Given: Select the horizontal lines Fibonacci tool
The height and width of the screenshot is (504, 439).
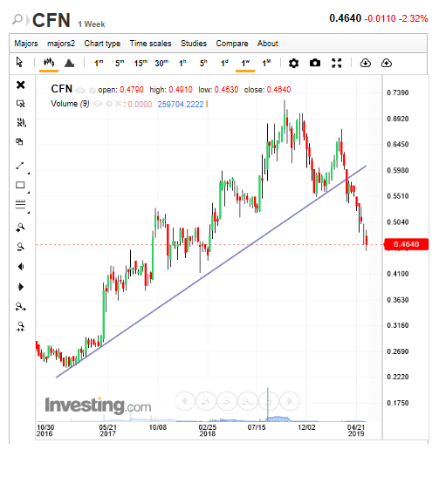Looking at the screenshot, I should [21, 204].
